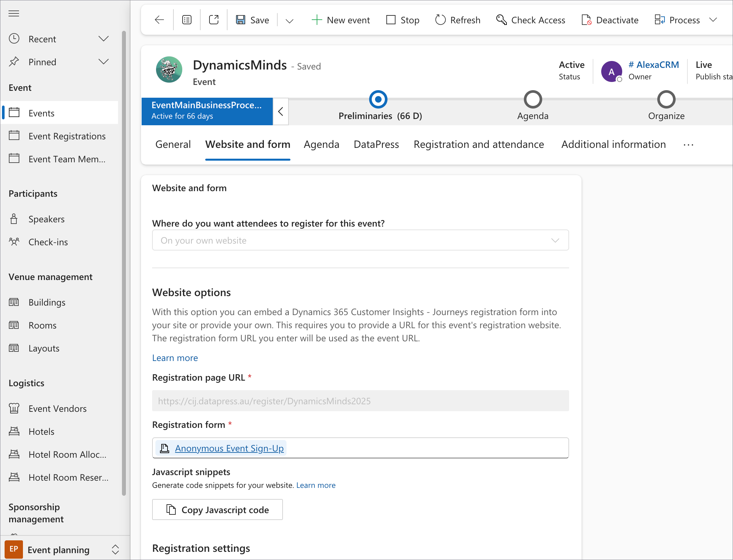Open the registration location dropdown

point(360,240)
